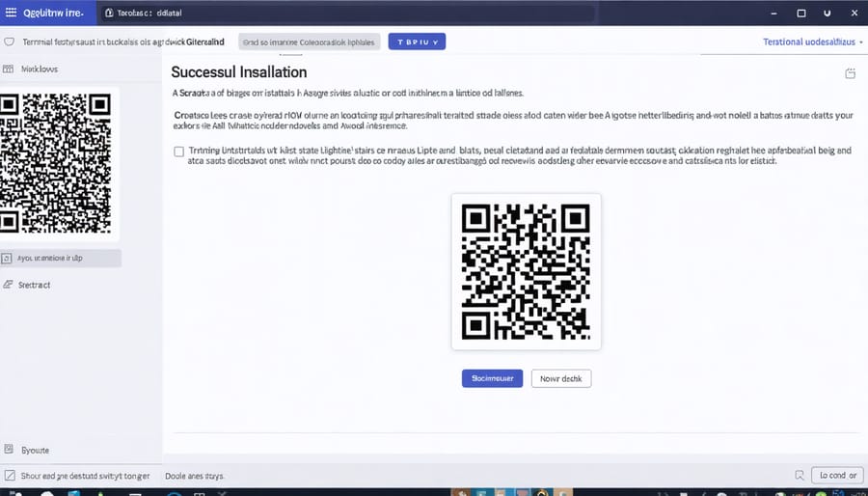Tick the checkbox before 'Trtning Untstrtalds'

178,152
